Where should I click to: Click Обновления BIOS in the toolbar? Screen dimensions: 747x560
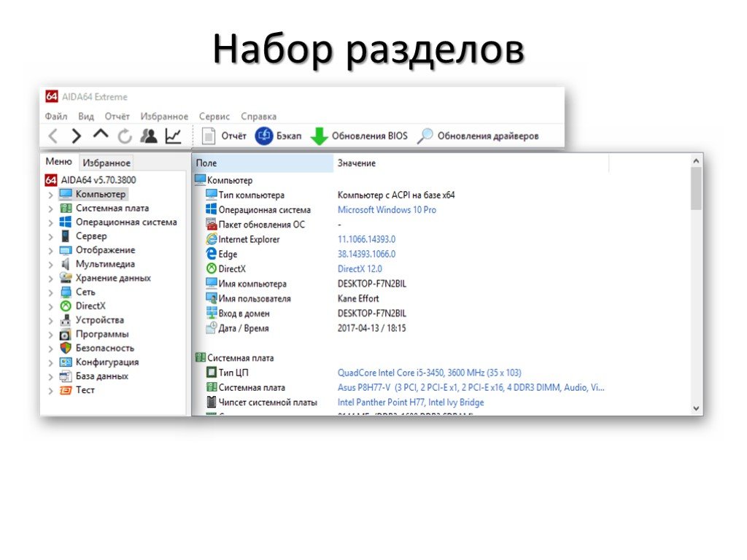tap(359, 136)
